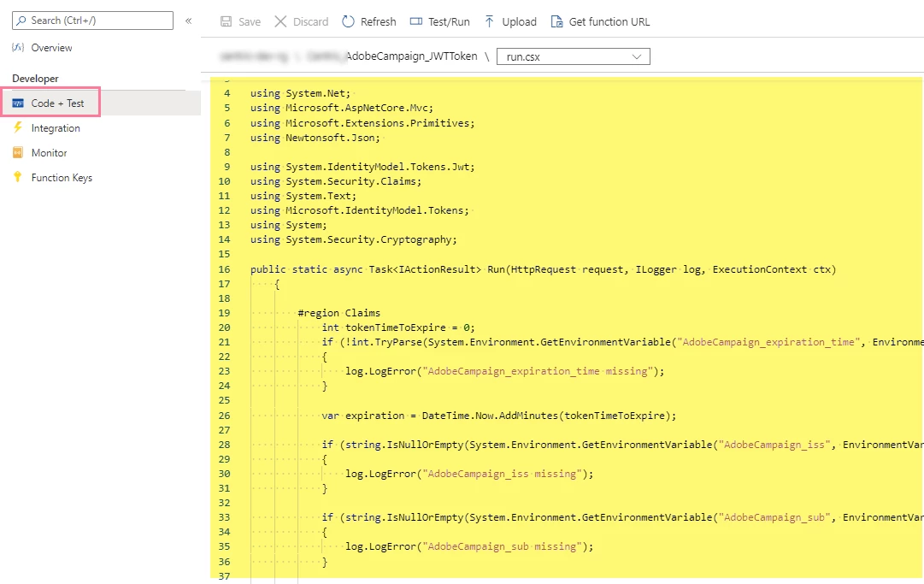
Task: Click 'using System.IdentityModel.Tokens.Jwt;' line
Action: pyautogui.click(x=362, y=167)
